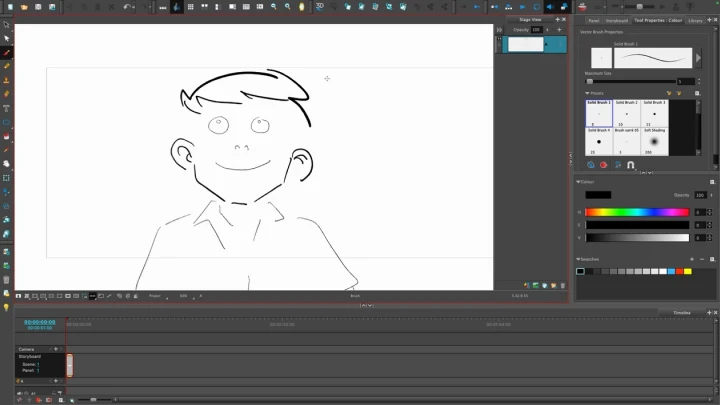Toggle the light bulb icon at bottom left
The height and width of the screenshot is (405, 720).
7,307
